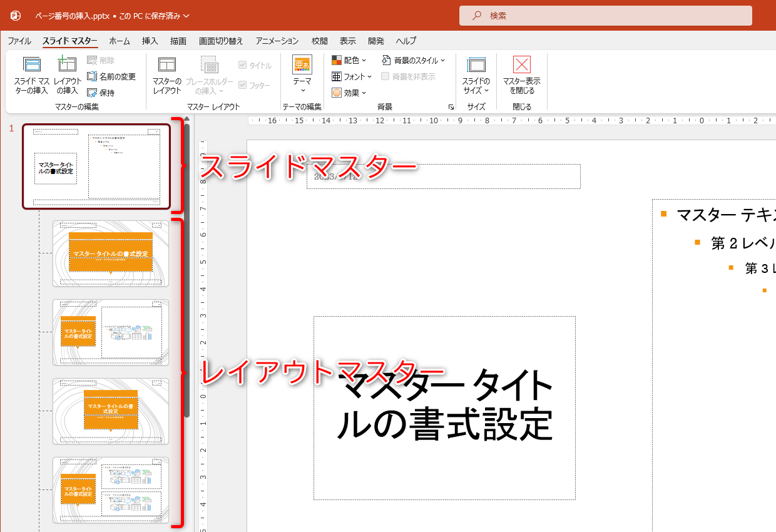The height and width of the screenshot is (532, 776).
Task: Click the ファイル menu
Action: tap(19, 41)
